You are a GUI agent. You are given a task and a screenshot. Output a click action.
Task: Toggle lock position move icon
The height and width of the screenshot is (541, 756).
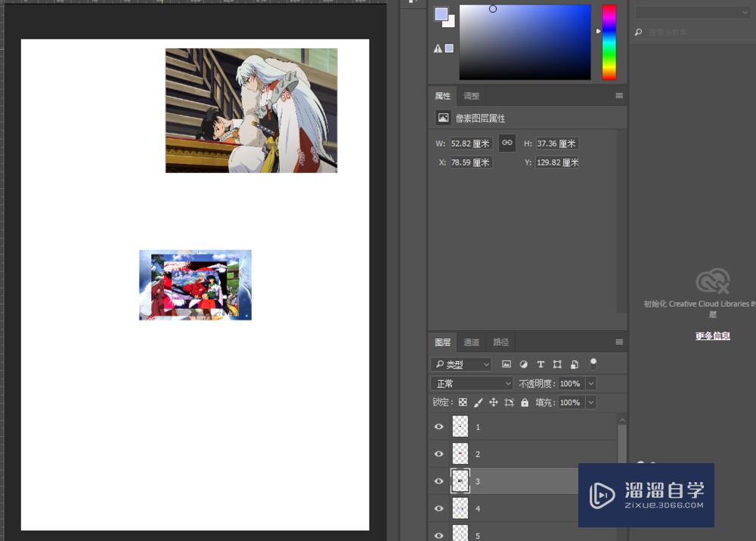pos(493,402)
